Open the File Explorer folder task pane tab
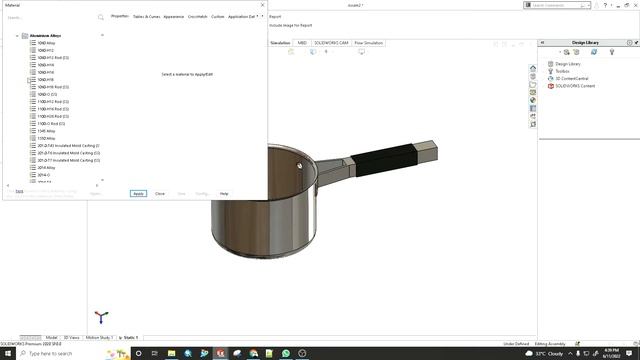 533,84
